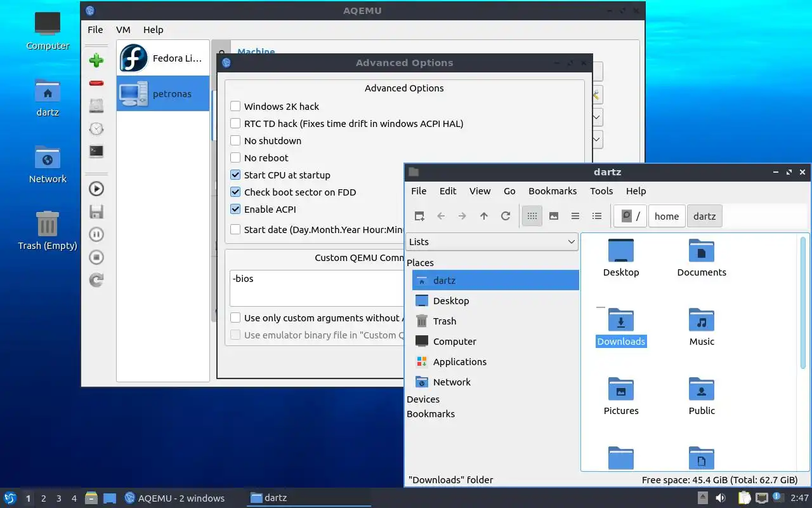
Task: Pause the VM with the pause icon
Action: point(96,234)
